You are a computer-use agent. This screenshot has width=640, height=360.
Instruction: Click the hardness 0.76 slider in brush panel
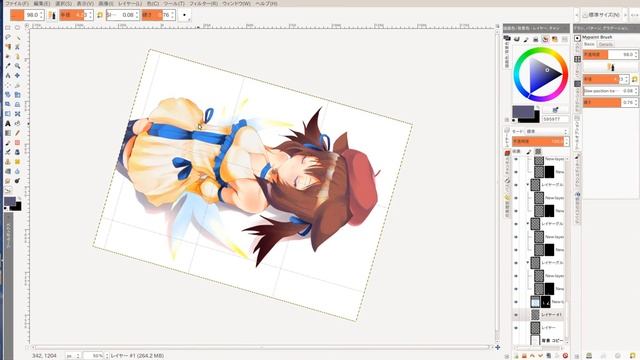point(610,102)
